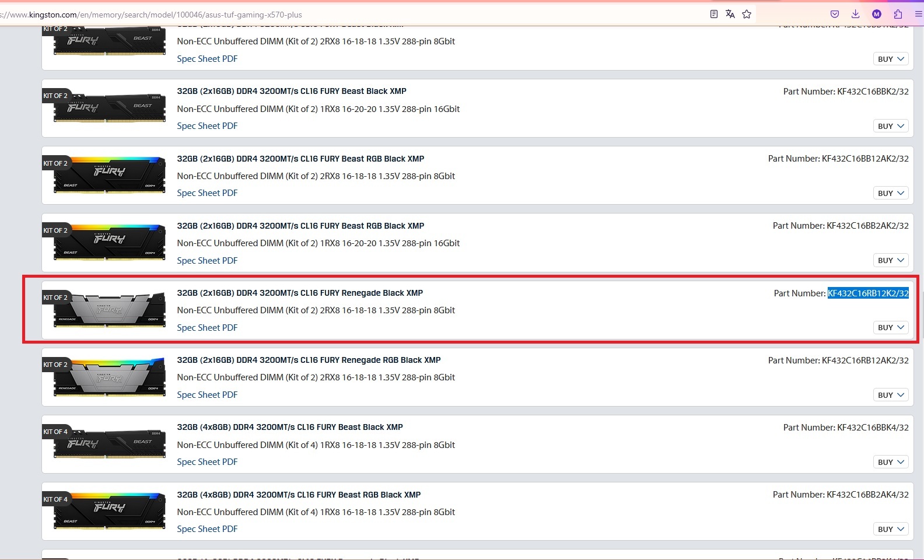Expand BUY dropdown for KF432C16RB12AK2/32

coord(891,395)
